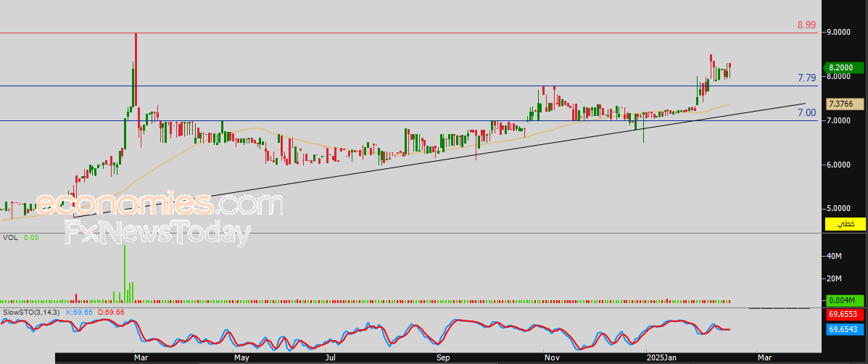The height and width of the screenshot is (364, 868).
Task: Click the 2025Jan label on time axis
Action: pos(661,358)
